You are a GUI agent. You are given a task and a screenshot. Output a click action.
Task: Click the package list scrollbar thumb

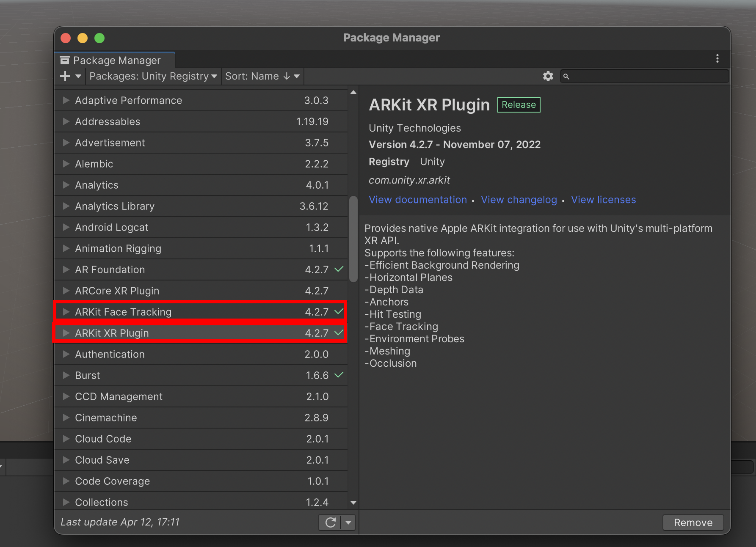click(353, 239)
